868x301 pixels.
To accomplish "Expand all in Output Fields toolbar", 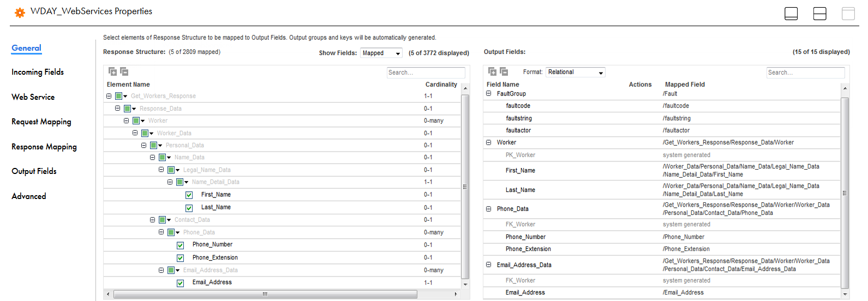I will click(492, 71).
